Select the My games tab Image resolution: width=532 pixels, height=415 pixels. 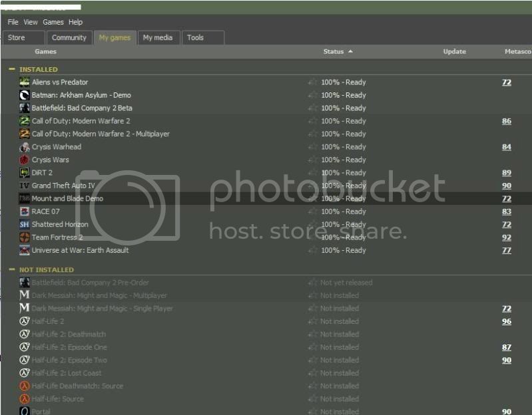(x=115, y=38)
